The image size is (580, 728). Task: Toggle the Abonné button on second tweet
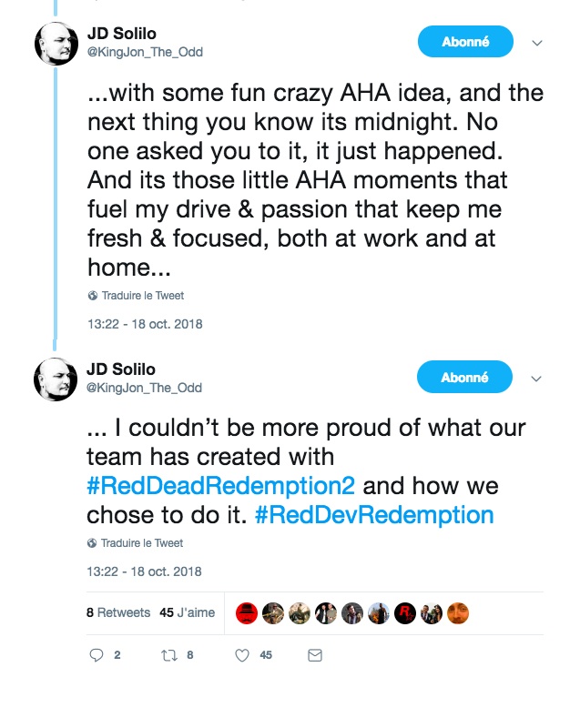click(464, 377)
